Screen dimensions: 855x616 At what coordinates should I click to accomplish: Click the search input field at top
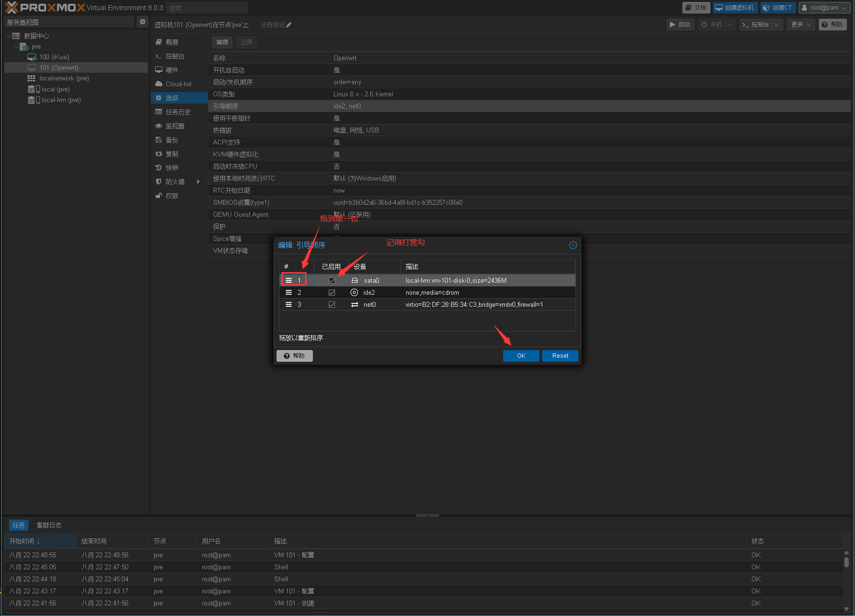[x=207, y=8]
